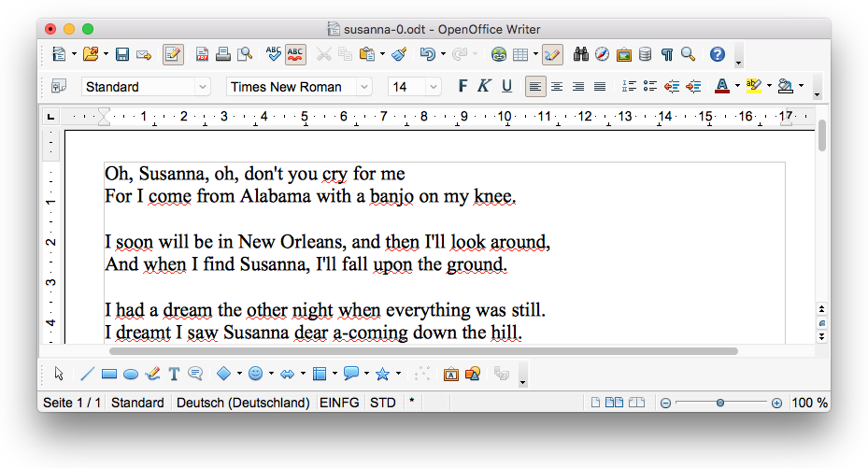The width and height of the screenshot is (868, 468).
Task: Click Deutsch (Deutschland) language in status bar
Action: click(243, 403)
